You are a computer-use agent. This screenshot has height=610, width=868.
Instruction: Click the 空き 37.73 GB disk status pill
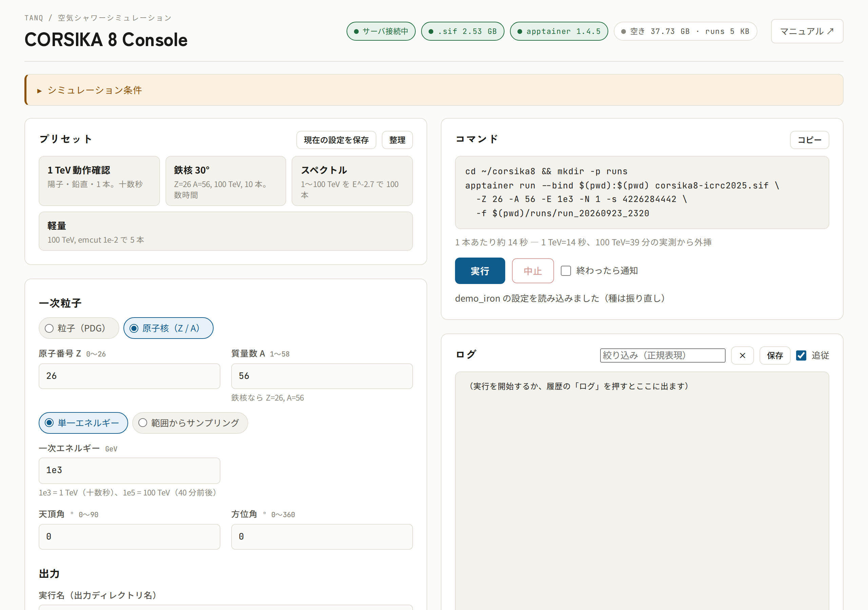[x=685, y=32]
